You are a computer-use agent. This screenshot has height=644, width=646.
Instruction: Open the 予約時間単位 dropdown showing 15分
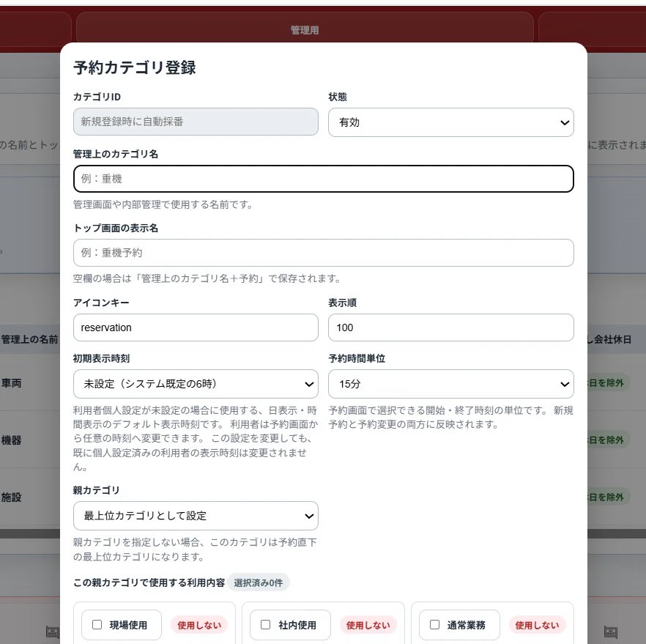click(450, 384)
